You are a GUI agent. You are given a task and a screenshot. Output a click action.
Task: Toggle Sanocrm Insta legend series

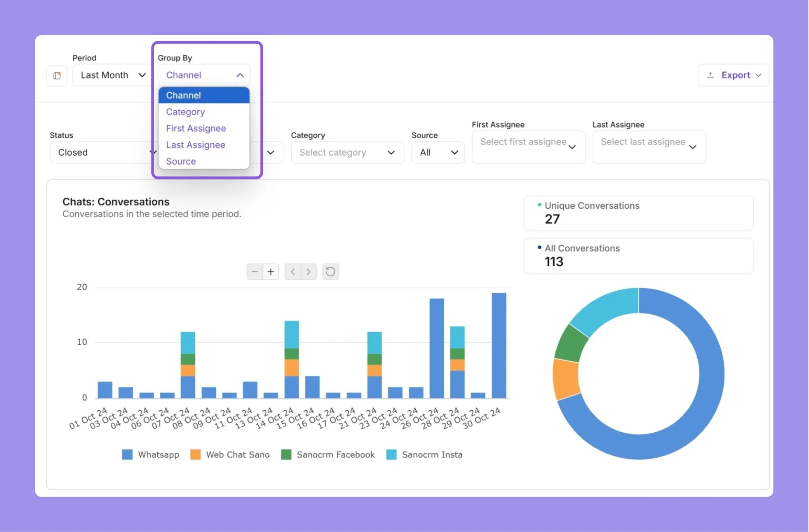tap(424, 454)
